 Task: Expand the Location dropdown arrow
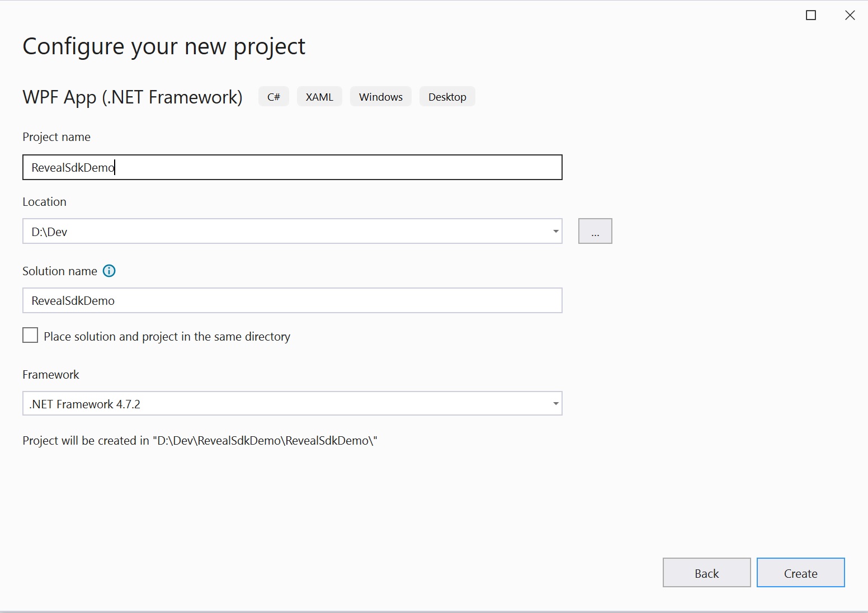[555, 232]
